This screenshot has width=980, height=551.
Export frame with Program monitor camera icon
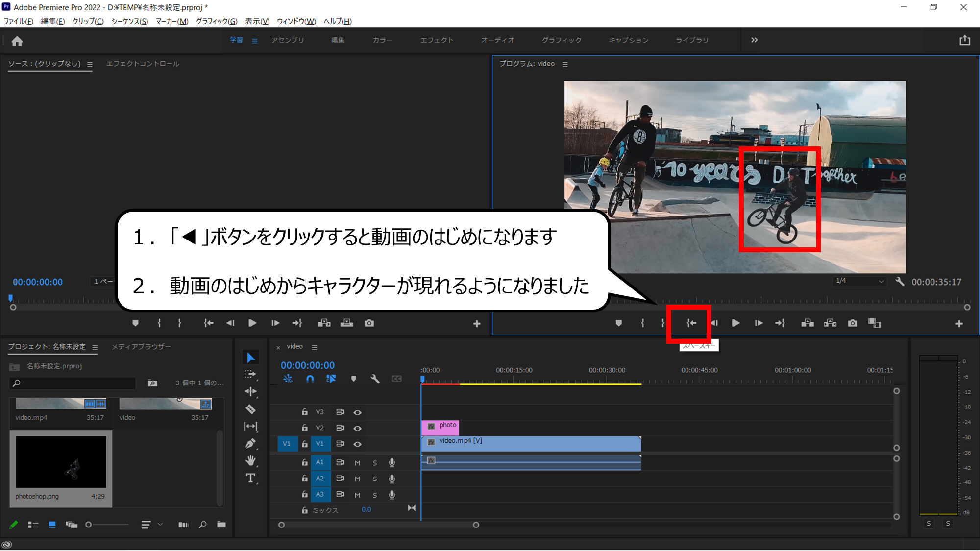[x=853, y=323]
